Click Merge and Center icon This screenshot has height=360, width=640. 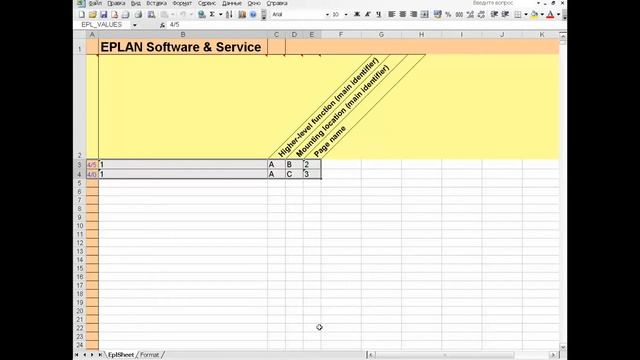pyautogui.click(x=424, y=15)
